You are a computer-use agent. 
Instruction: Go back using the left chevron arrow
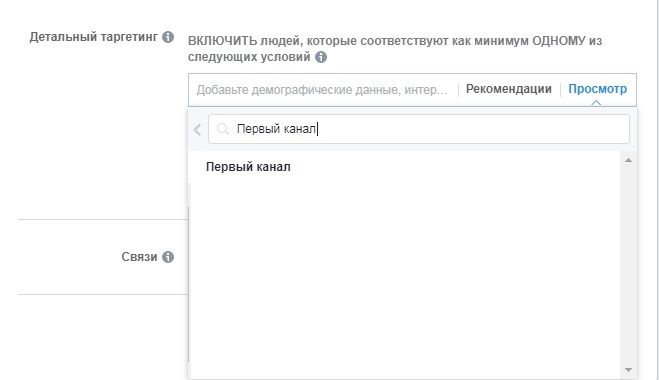pyautogui.click(x=198, y=129)
